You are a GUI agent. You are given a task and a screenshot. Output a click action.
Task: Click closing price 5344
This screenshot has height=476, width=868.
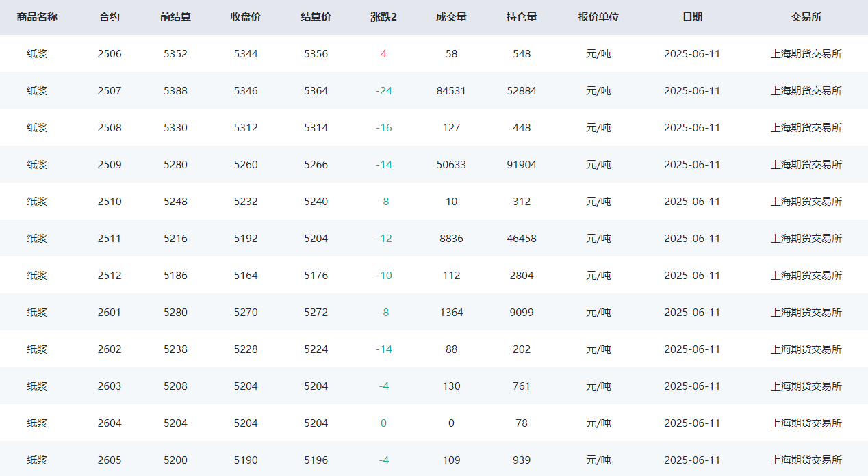pyautogui.click(x=246, y=54)
